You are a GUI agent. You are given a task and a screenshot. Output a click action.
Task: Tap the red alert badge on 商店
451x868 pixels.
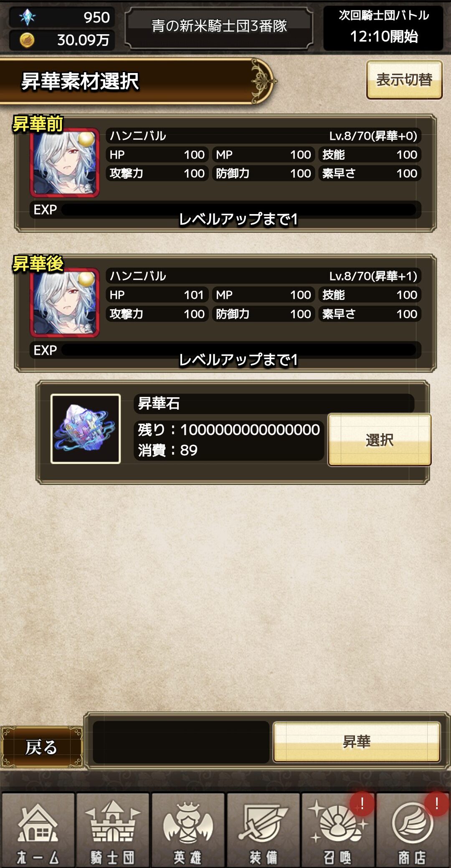[436, 803]
